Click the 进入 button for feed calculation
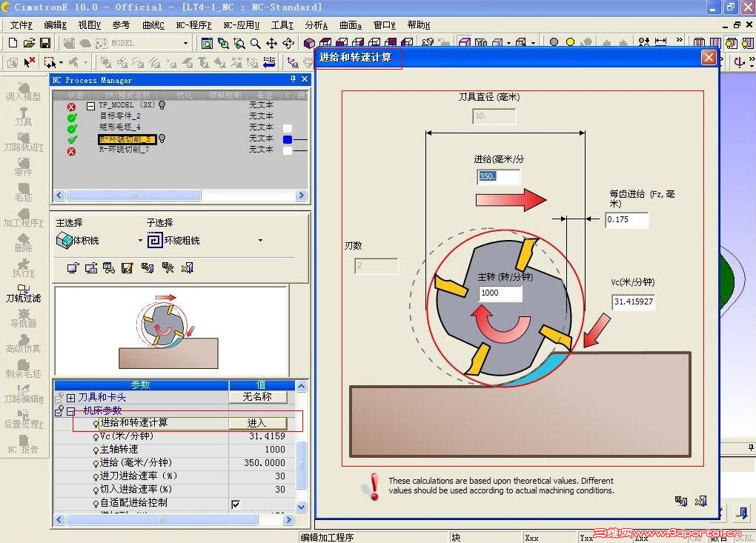Viewport: 756px width, 543px height. click(x=257, y=423)
